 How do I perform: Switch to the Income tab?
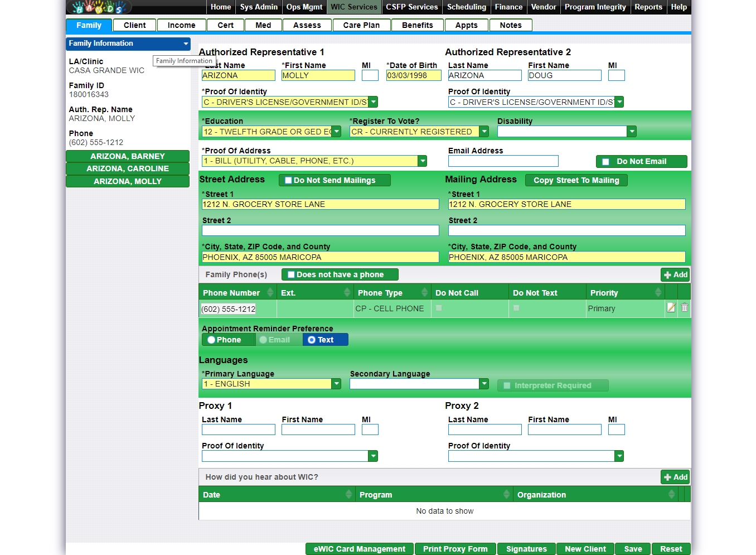(x=181, y=25)
